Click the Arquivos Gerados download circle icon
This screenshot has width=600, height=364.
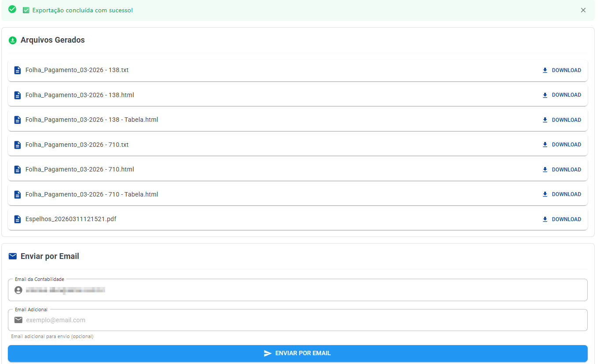(x=13, y=40)
